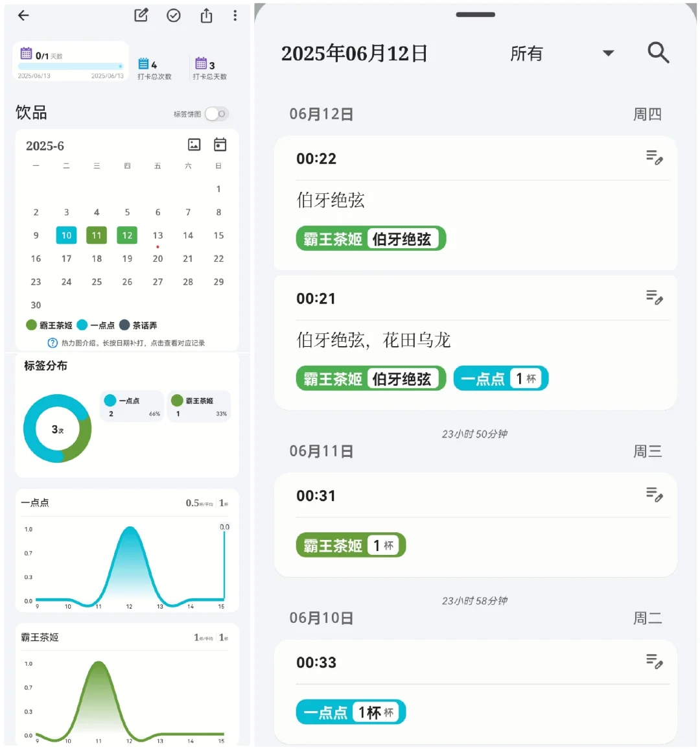Click the 霸王茶姬 伯牙绝弦 tag chip

pyautogui.click(x=371, y=239)
